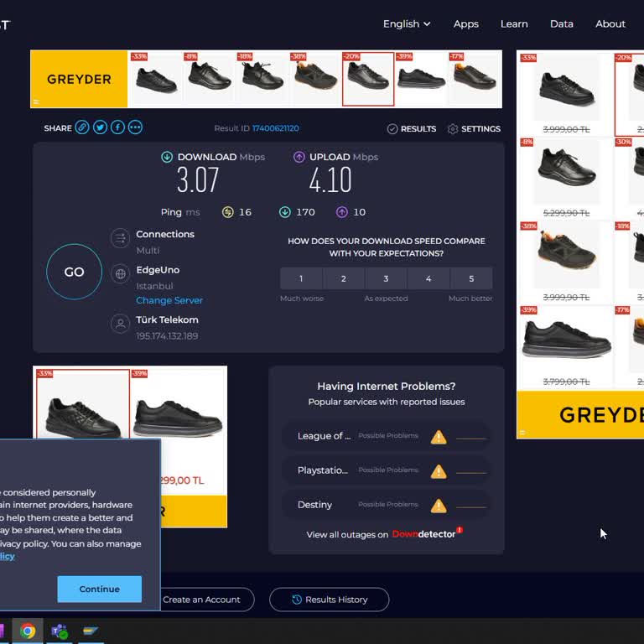The width and height of the screenshot is (644, 644).
Task: Rate download speed 3 As expected
Action: 386,278
